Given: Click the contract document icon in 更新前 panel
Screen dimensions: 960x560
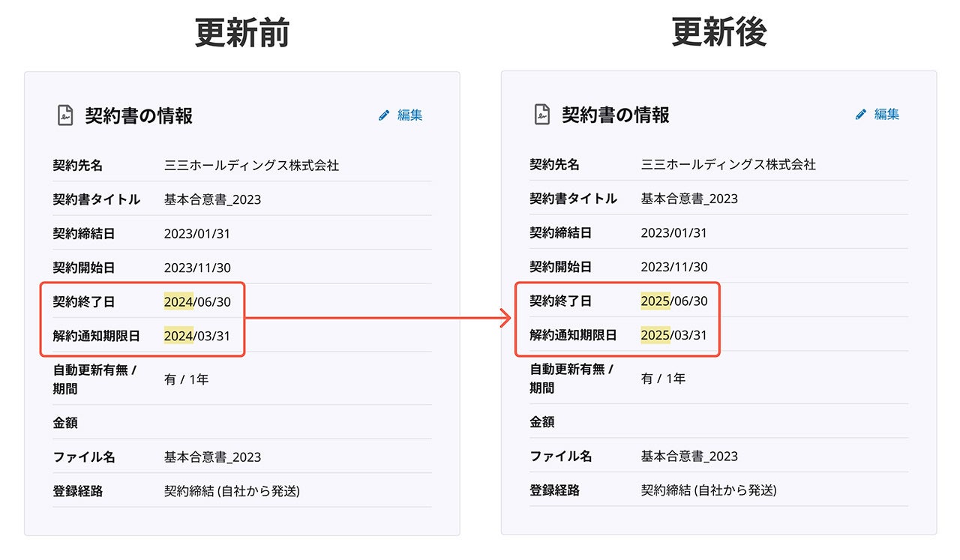Looking at the screenshot, I should [x=65, y=115].
